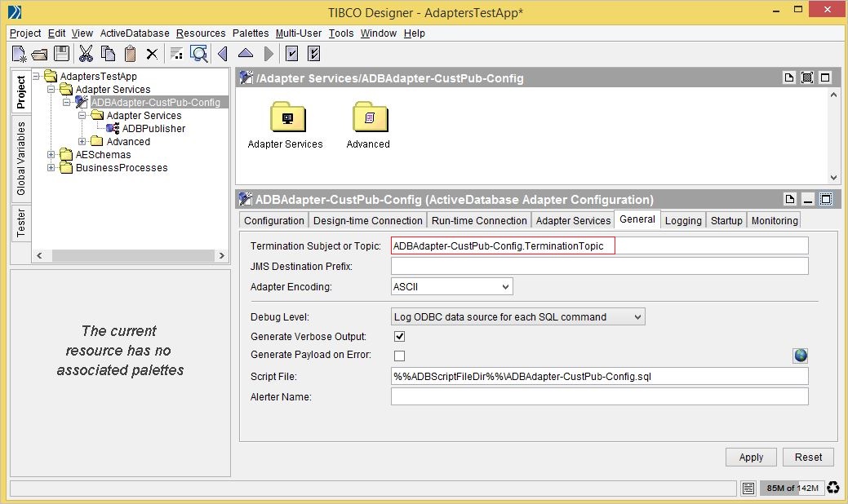Switch to the Run-time Connection tab
Image resolution: width=848 pixels, height=504 pixels.
479,220
